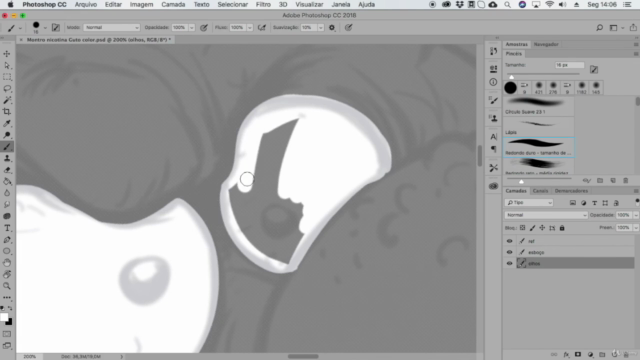Select the Magic Wand tool
Image resolution: width=640 pixels, height=360 pixels.
[7, 100]
